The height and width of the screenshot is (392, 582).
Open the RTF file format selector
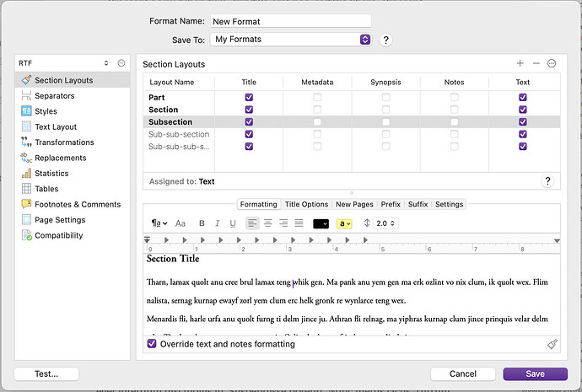[x=64, y=63]
